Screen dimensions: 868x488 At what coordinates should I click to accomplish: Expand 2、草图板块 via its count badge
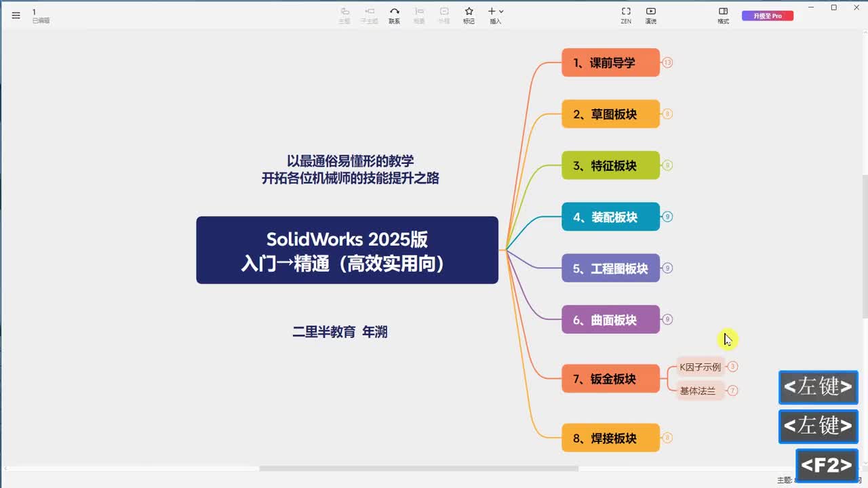[667, 114]
